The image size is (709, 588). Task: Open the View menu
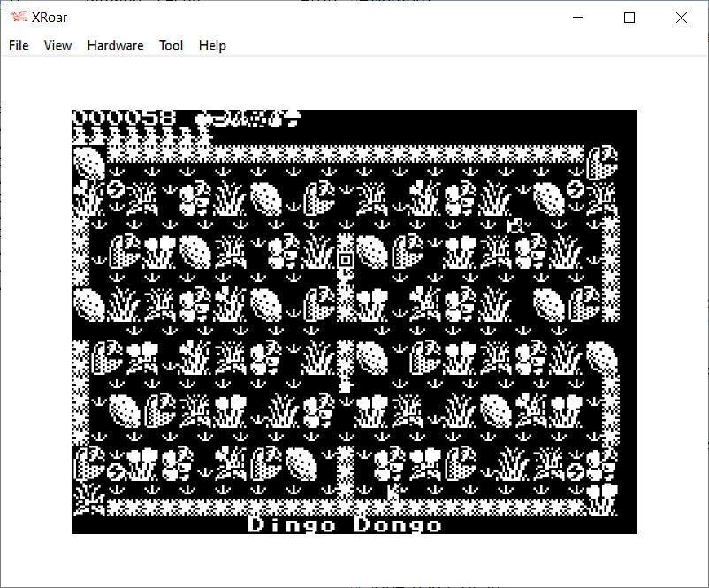pyautogui.click(x=57, y=45)
